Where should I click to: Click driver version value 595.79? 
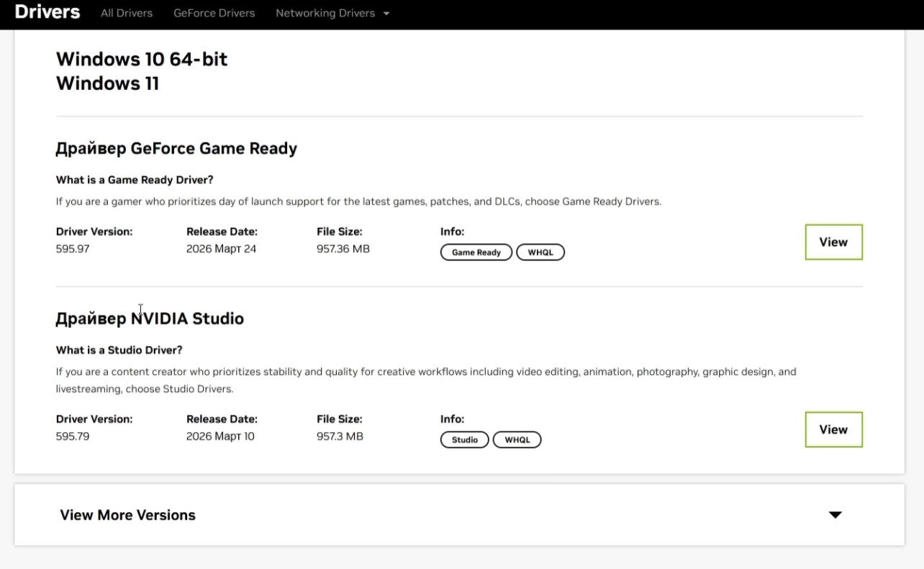[73, 436]
